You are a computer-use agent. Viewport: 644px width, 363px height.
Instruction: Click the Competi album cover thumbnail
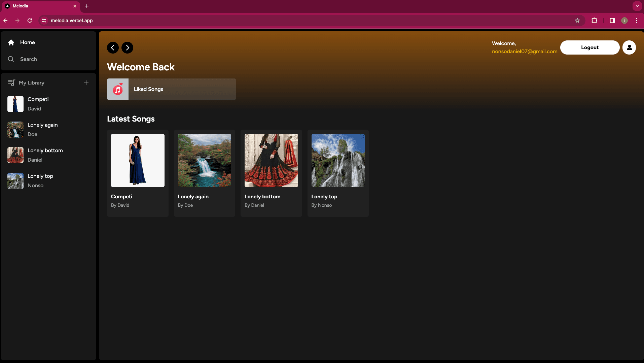coord(138,160)
